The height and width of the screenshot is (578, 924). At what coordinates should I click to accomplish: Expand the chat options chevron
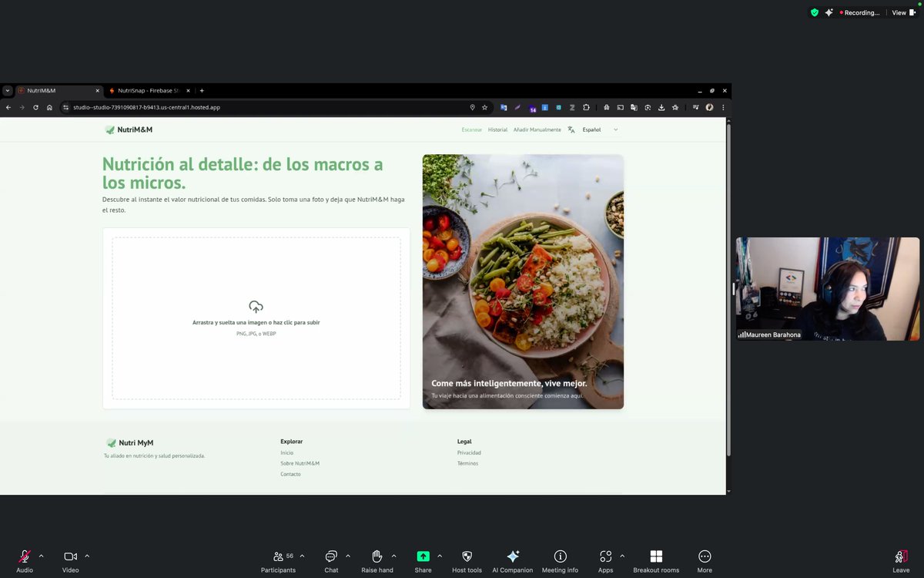348,556
